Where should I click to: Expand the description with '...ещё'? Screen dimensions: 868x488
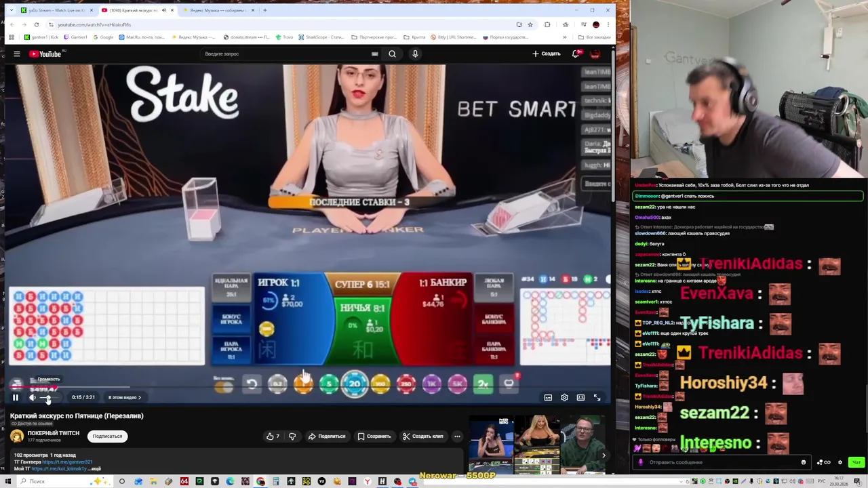[94, 468]
